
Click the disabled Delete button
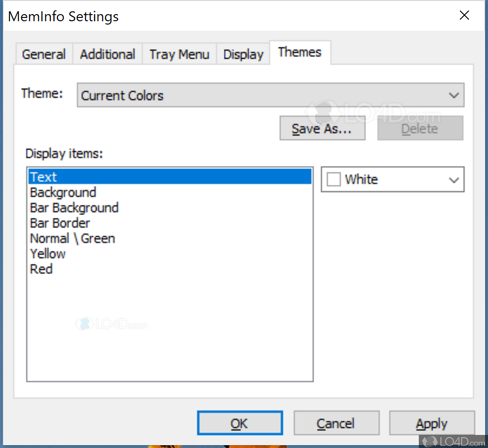pyautogui.click(x=420, y=128)
